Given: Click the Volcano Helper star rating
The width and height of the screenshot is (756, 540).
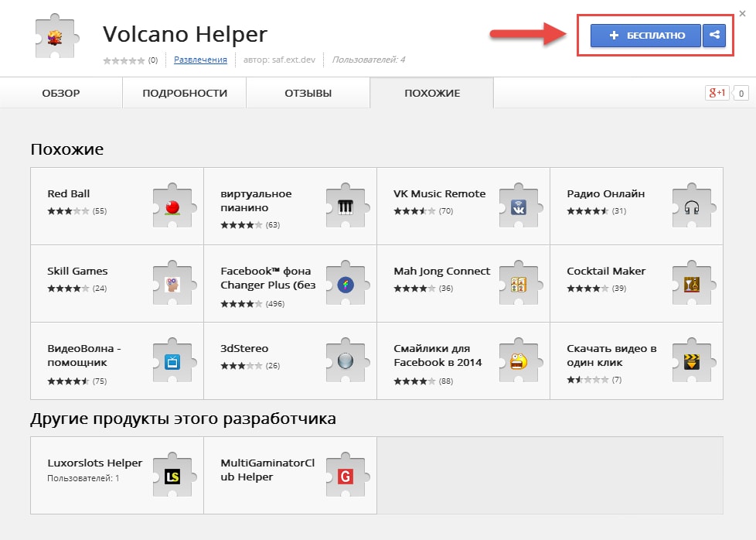Looking at the screenshot, I should coord(124,60).
